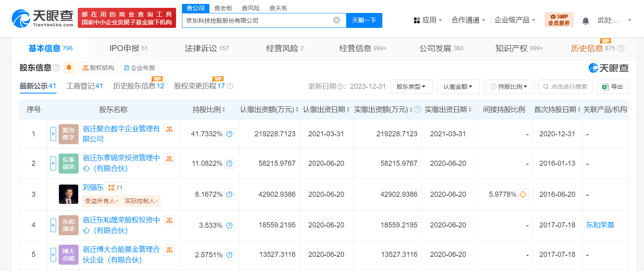Open the 企业年报 button
The width and height of the screenshot is (644, 271).
[139, 68]
